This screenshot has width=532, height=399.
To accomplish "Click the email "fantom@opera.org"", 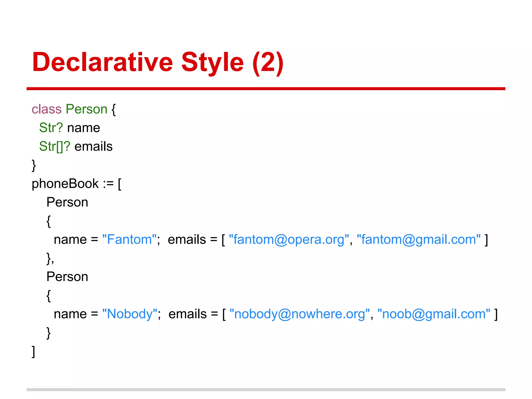I will pyautogui.click(x=289, y=240).
